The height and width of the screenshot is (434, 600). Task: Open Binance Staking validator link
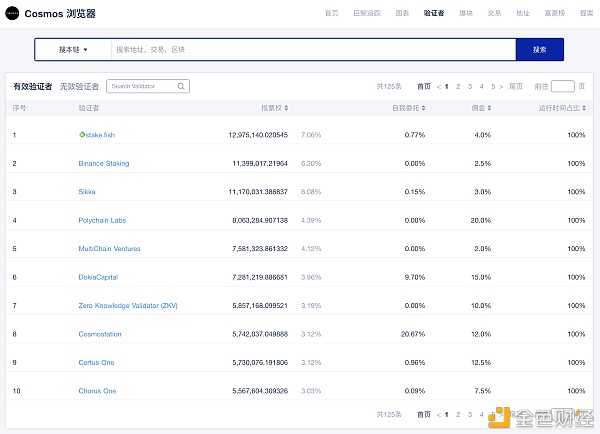(104, 163)
